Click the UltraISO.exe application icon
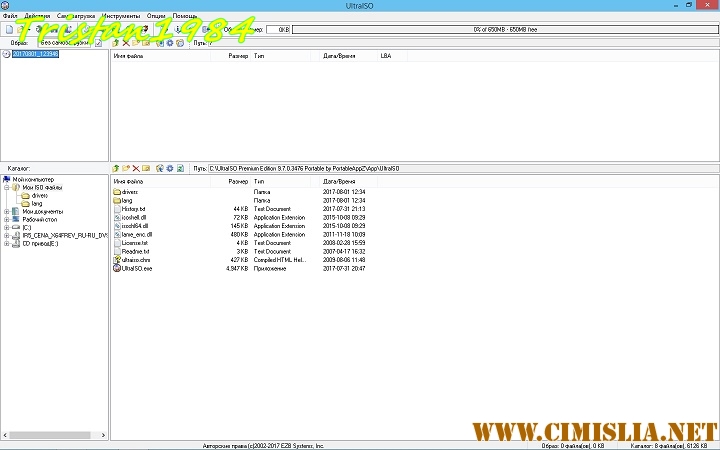The height and width of the screenshot is (450, 720). click(x=117, y=268)
